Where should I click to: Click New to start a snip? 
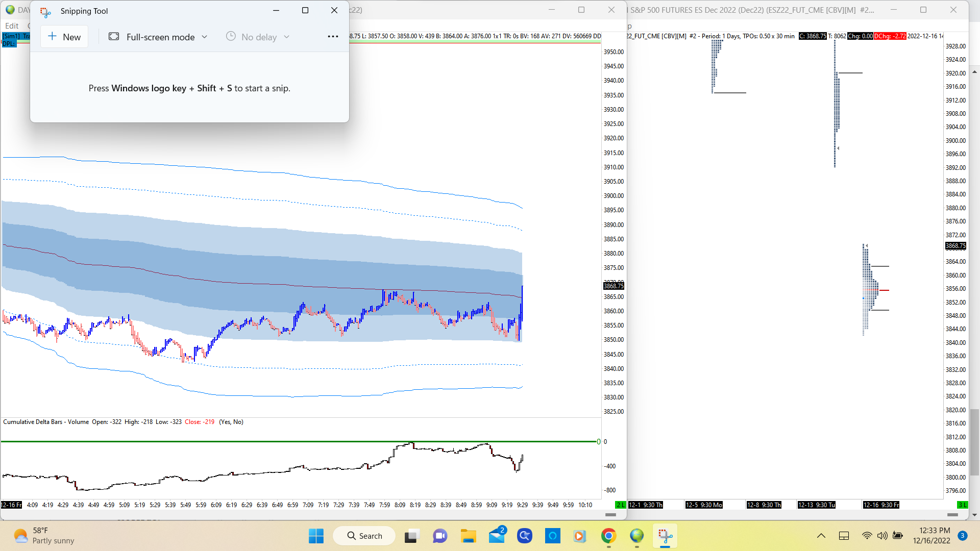coord(64,37)
